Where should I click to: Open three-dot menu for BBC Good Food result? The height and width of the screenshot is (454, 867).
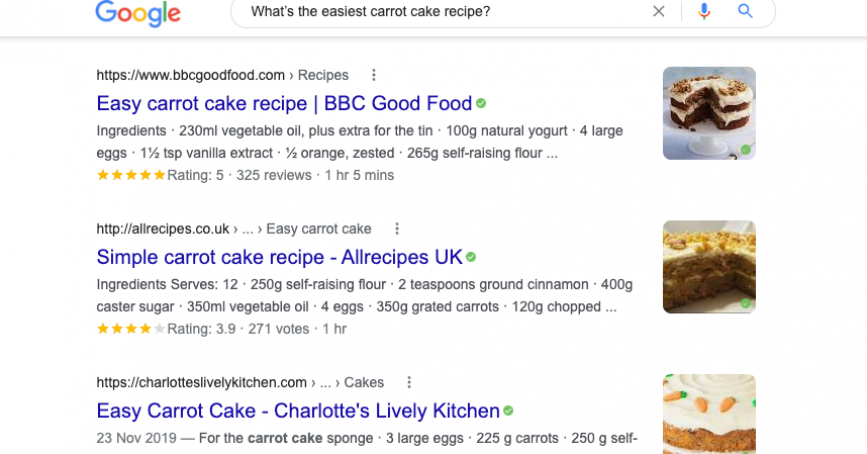tap(374, 75)
